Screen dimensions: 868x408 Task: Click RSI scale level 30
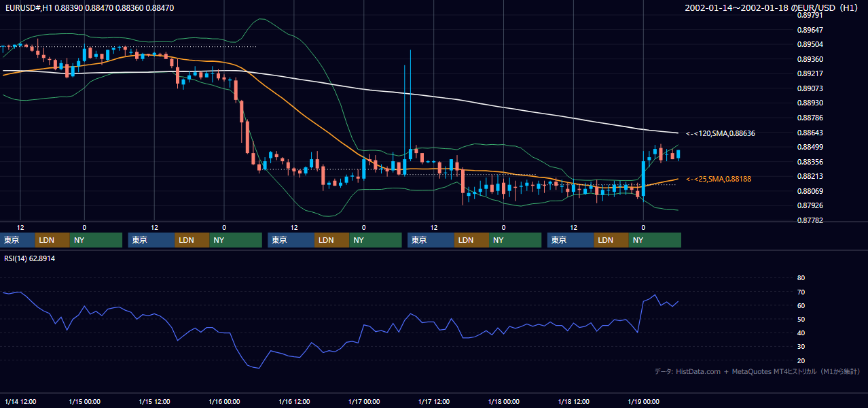(801, 347)
